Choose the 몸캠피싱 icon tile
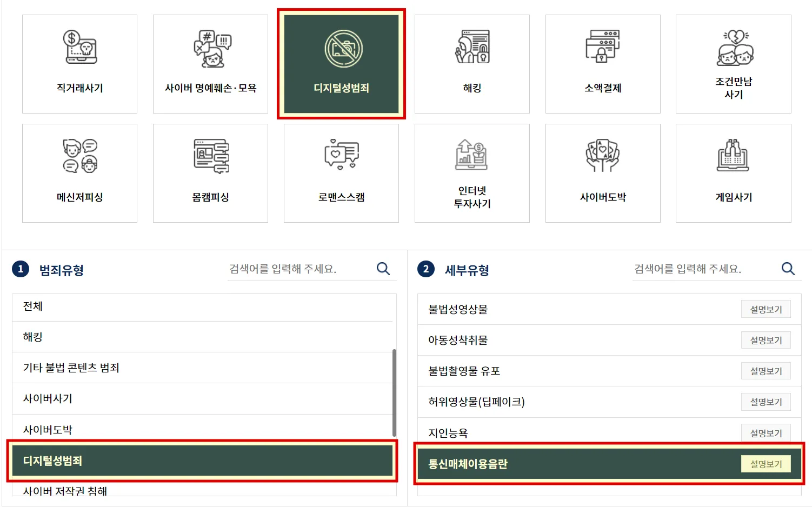The height and width of the screenshot is (507, 812). tap(210, 173)
